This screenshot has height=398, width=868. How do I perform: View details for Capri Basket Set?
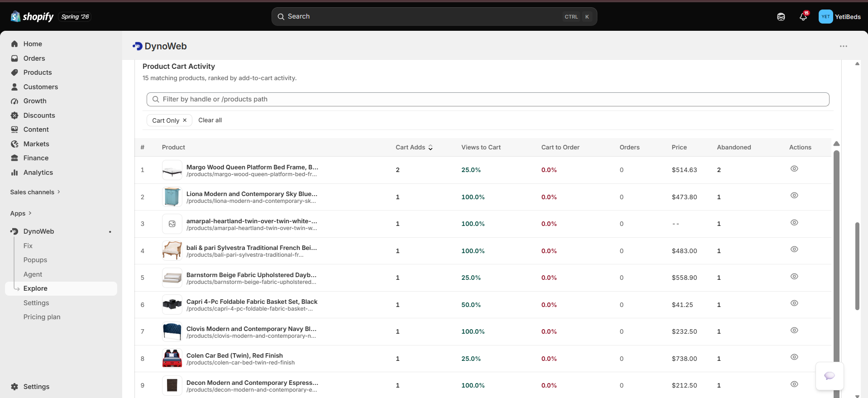pyautogui.click(x=794, y=303)
